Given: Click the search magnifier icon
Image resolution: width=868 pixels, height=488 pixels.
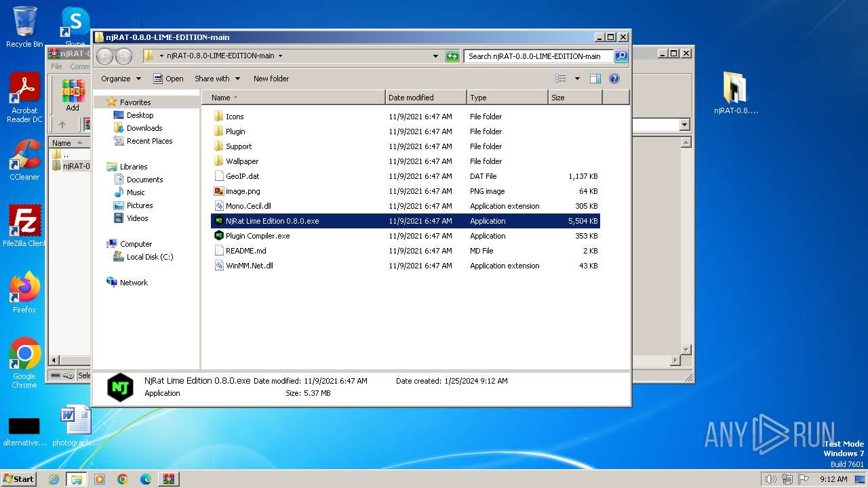Looking at the screenshot, I should (x=620, y=56).
